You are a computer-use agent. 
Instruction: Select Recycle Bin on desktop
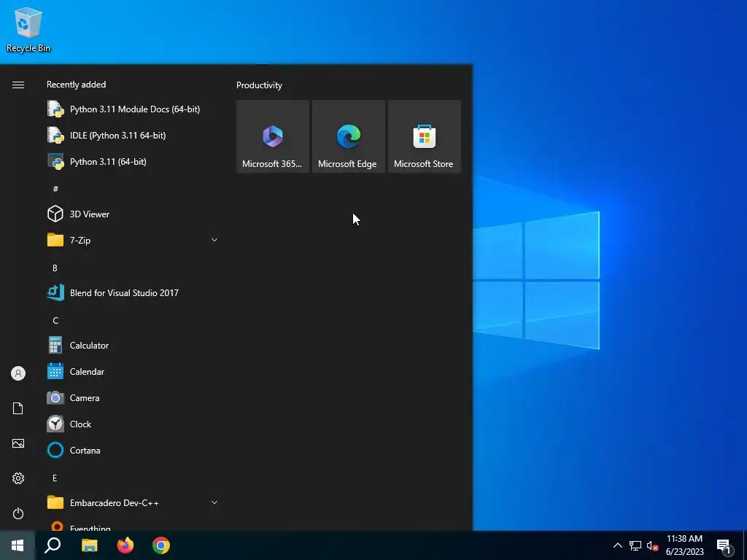click(28, 29)
